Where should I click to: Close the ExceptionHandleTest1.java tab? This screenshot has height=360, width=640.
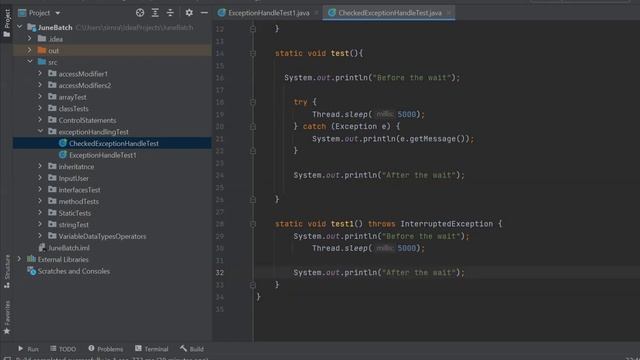pos(316,13)
